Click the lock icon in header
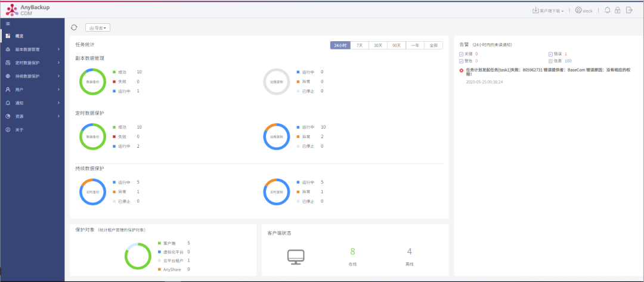 click(617, 10)
